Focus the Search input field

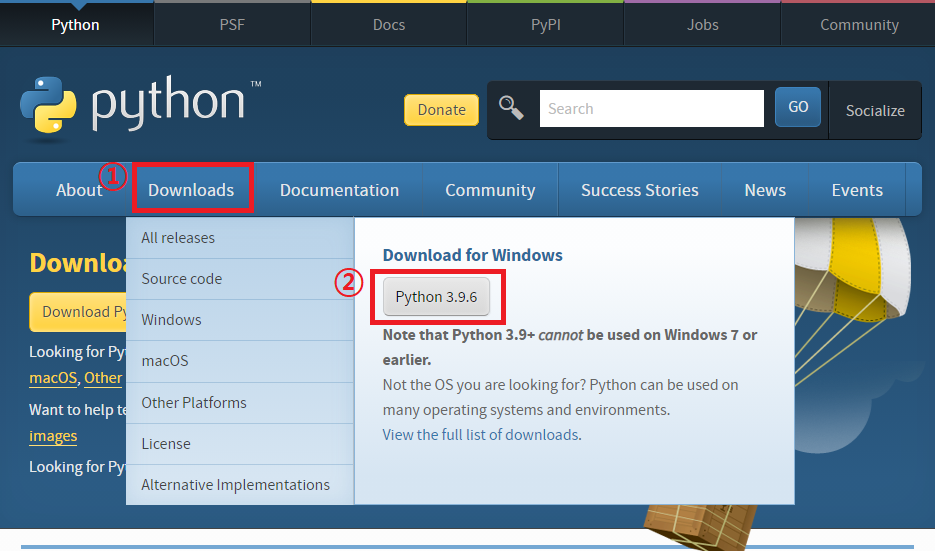652,109
